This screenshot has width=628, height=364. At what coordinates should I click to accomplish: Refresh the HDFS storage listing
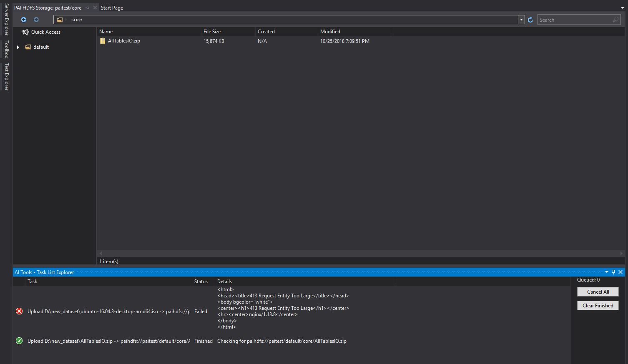coord(530,20)
